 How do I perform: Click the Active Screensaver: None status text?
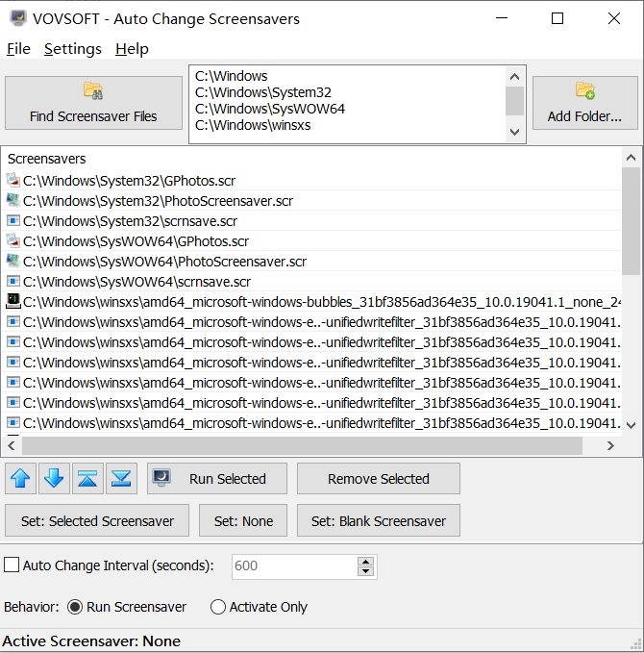[x=91, y=640]
